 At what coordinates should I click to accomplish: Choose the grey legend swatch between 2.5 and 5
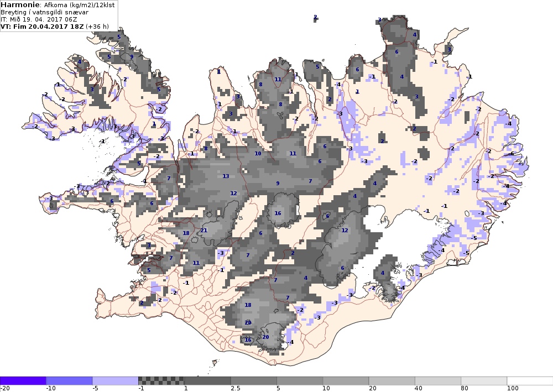tap(254, 381)
